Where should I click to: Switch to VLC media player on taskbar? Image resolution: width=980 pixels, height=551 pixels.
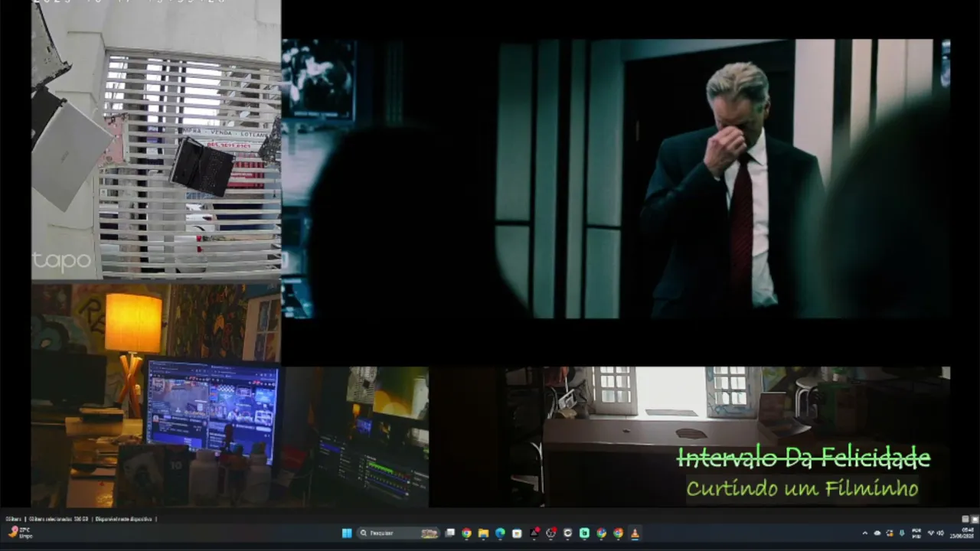[635, 533]
